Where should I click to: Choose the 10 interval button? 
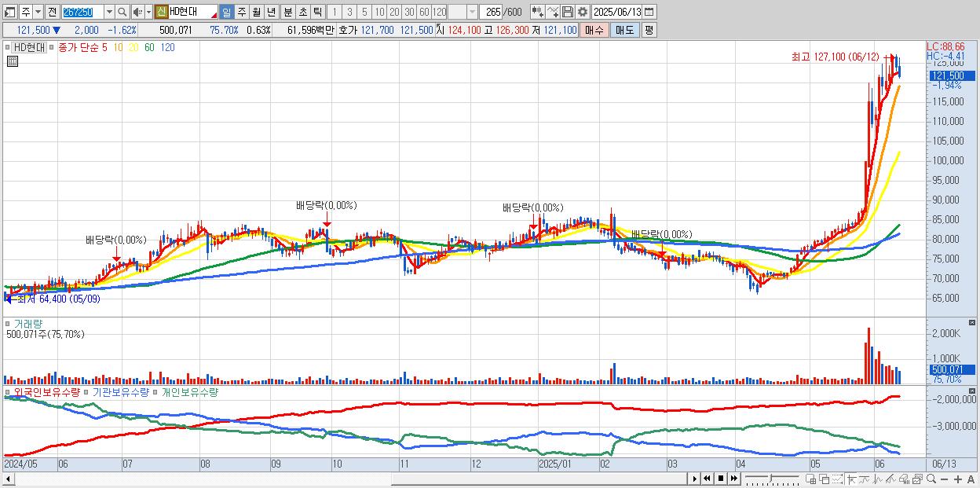pos(379,12)
